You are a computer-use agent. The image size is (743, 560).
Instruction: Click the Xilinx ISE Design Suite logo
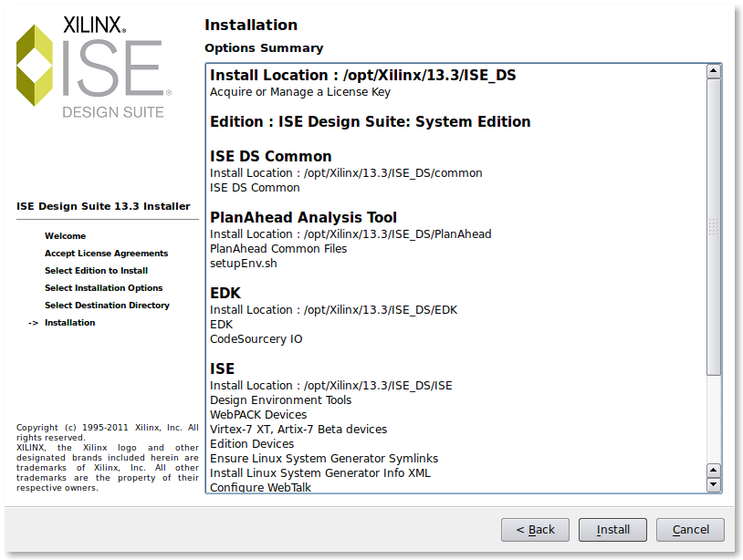(94, 67)
